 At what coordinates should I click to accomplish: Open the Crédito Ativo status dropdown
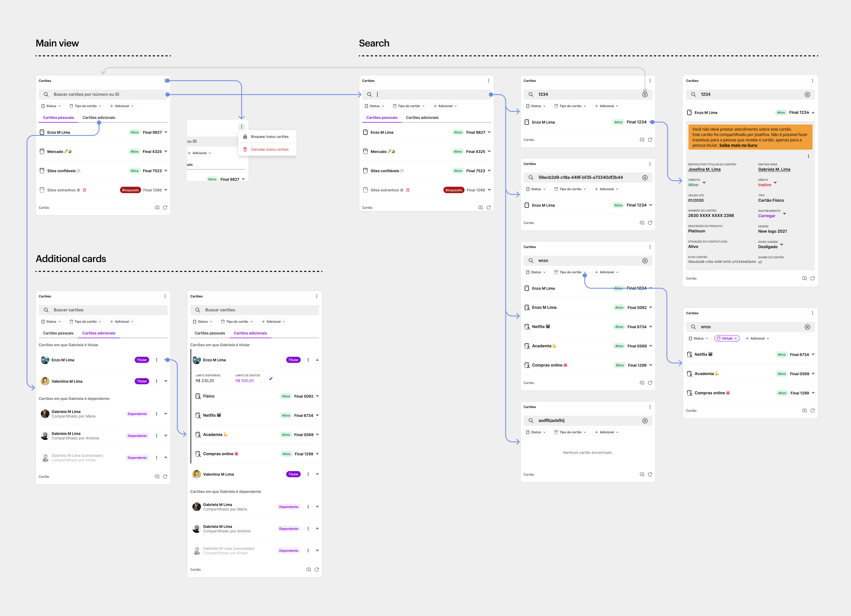point(704,183)
